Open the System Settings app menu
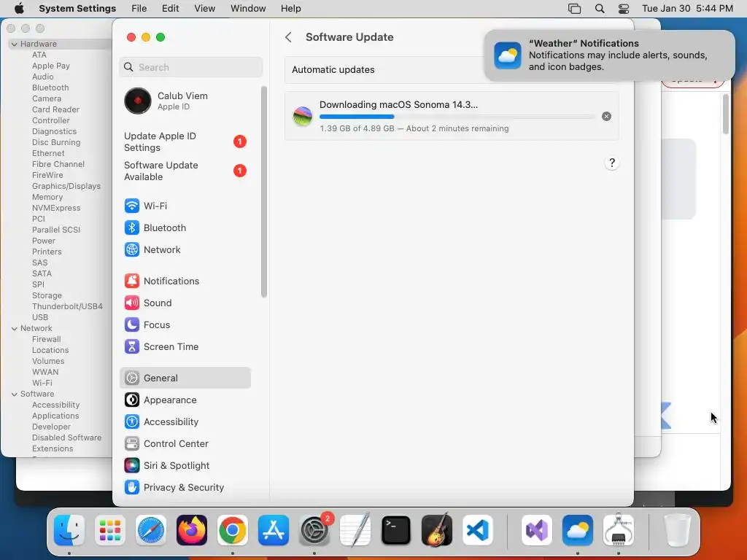 [77, 9]
